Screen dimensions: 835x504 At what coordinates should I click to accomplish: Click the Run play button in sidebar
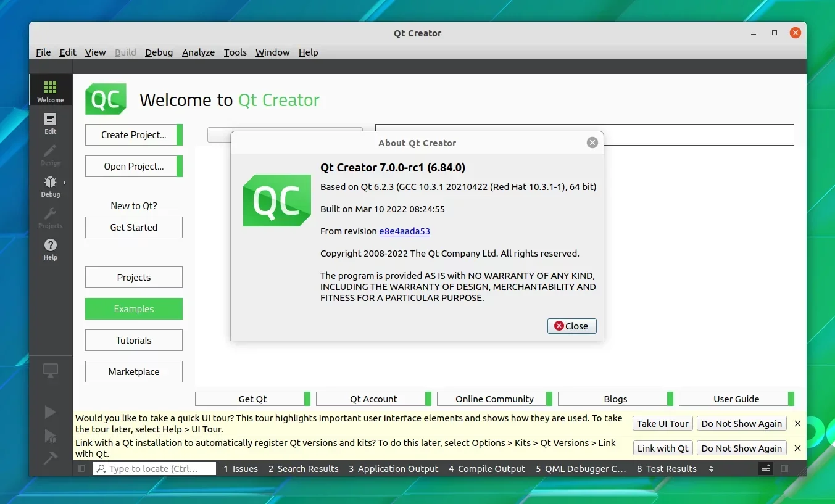(x=51, y=412)
